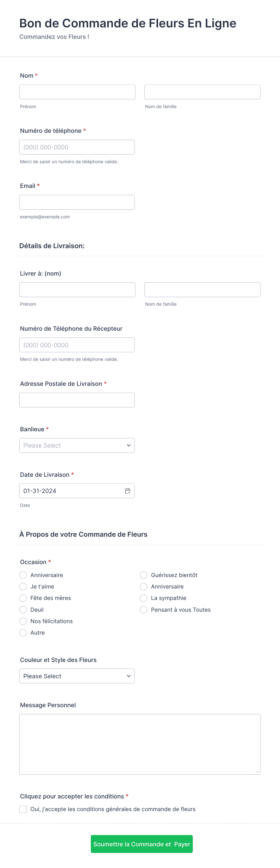This screenshot has height=868, width=280.
Task: Click the resize grip of Message Personnel textarea
Action: 257,771
